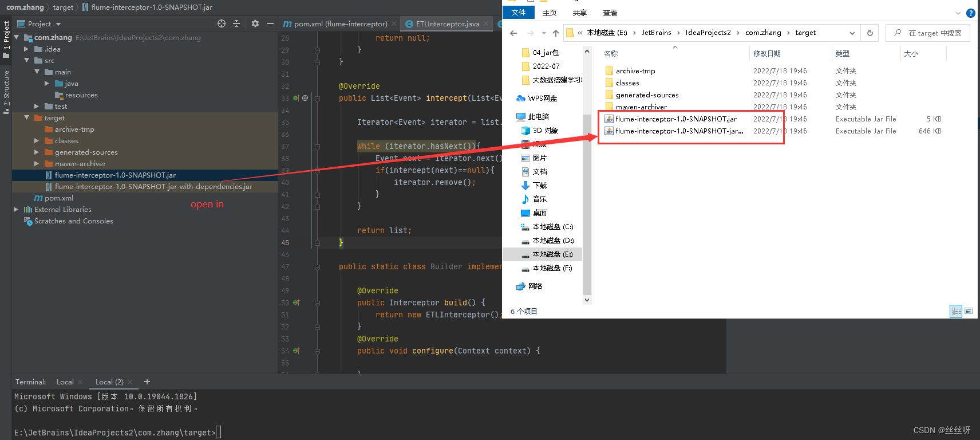The width and height of the screenshot is (980, 440).
Task: Click the 在 target 中搜索 search box
Action: 928,33
